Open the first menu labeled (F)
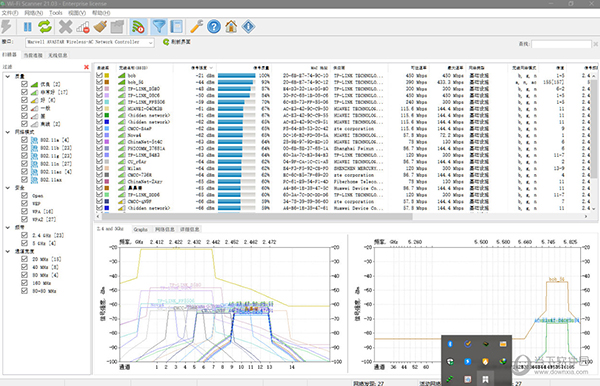The width and height of the screenshot is (600, 386). (10, 13)
